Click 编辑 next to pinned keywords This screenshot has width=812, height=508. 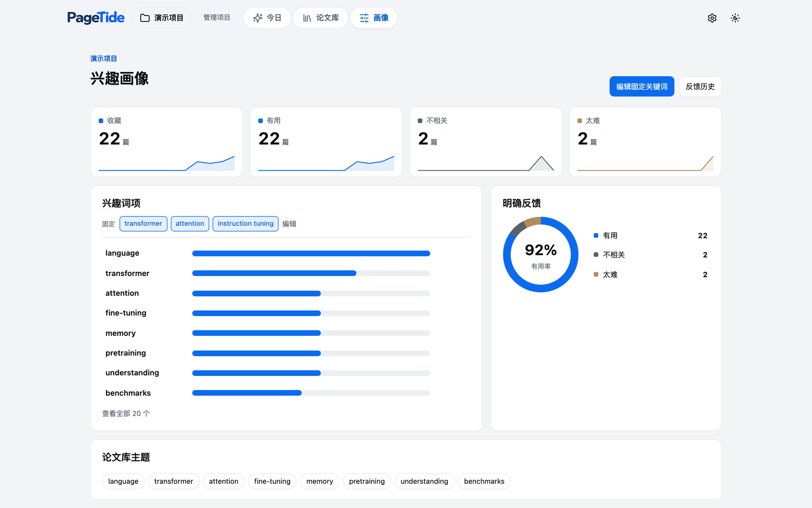pyautogui.click(x=289, y=224)
